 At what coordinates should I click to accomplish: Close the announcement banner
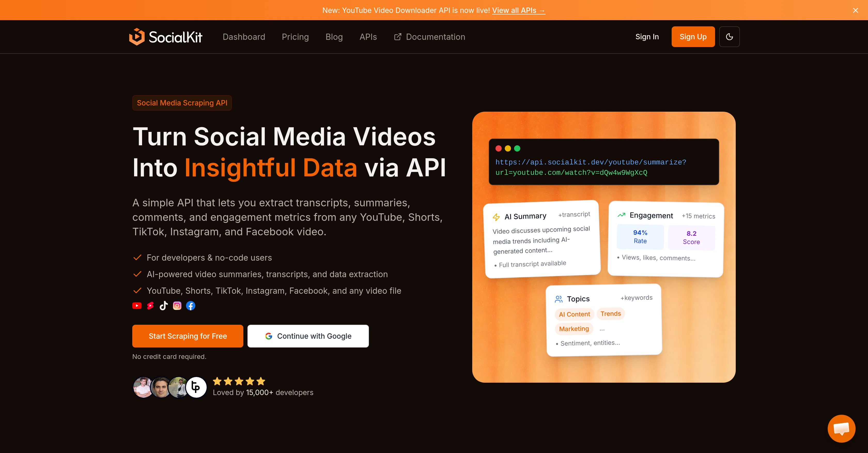856,10
